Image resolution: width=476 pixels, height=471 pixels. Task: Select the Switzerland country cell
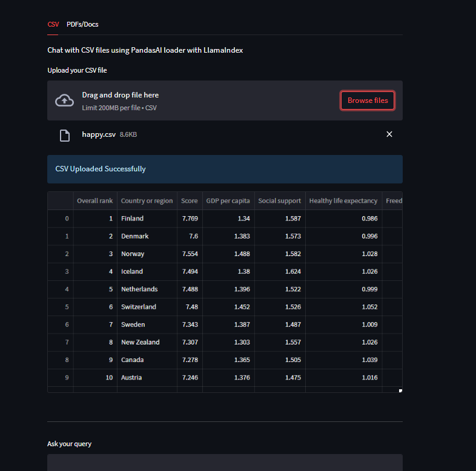coord(147,307)
